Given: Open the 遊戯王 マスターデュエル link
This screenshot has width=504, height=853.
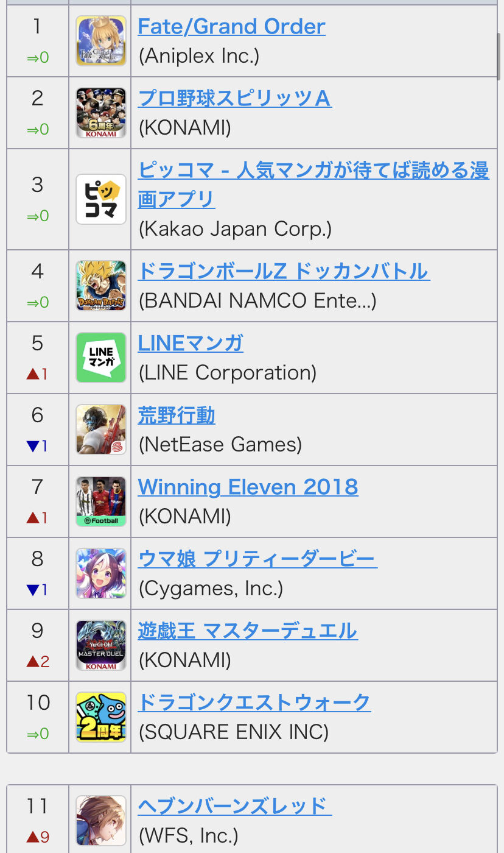Looking at the screenshot, I should (248, 631).
